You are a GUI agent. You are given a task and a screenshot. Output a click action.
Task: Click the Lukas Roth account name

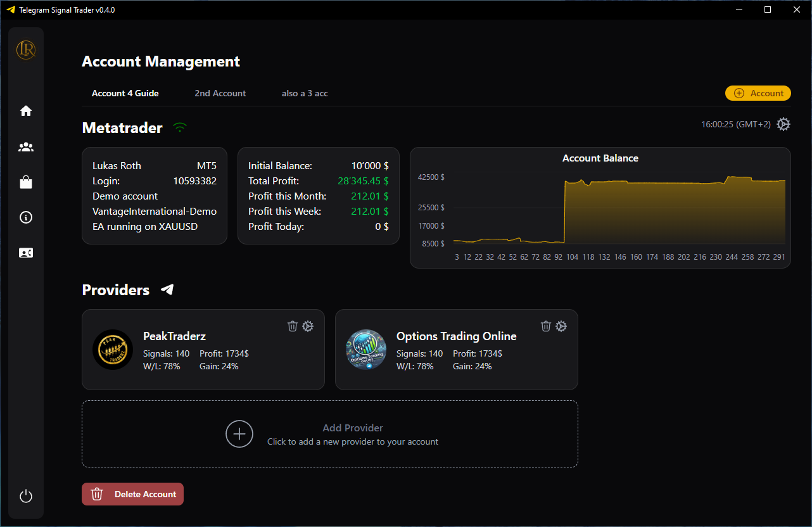pyautogui.click(x=117, y=166)
